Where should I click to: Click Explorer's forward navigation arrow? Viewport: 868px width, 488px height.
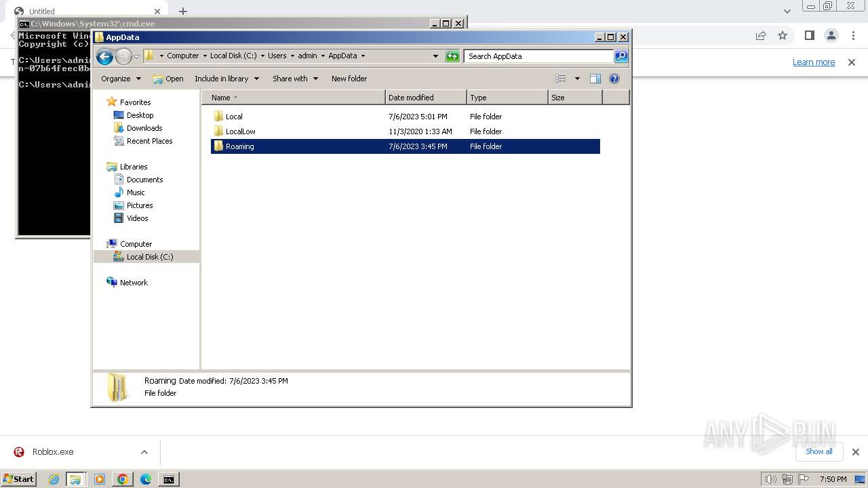pos(123,56)
